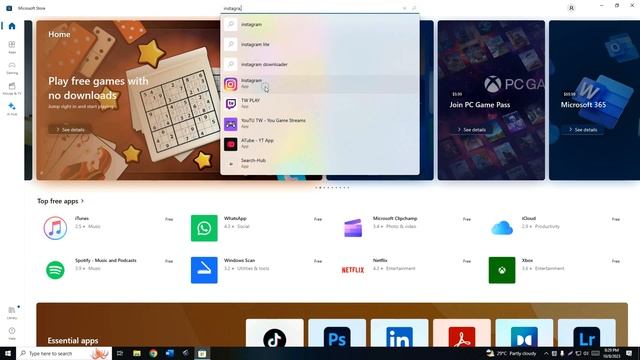
Task: Open the AI Hub sidebar item
Action: (x=12, y=109)
